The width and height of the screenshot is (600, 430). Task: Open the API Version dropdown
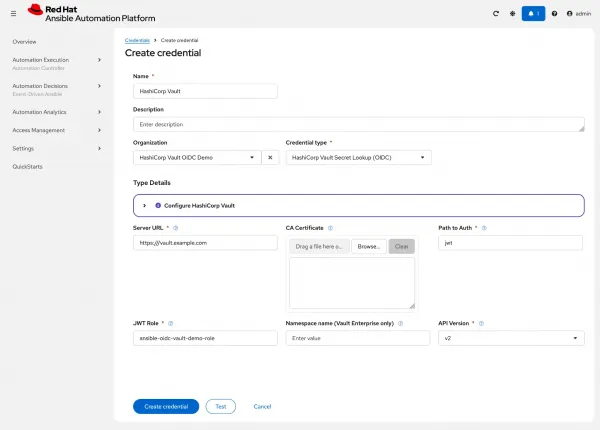(x=511, y=338)
